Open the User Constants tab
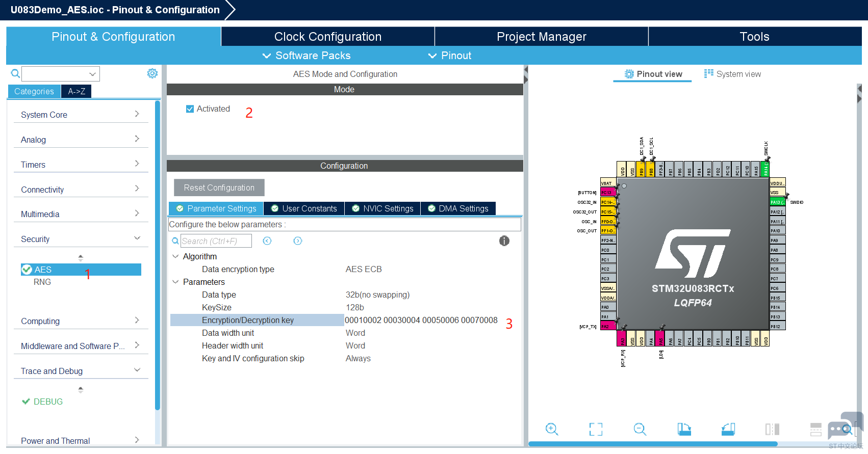 pos(304,208)
